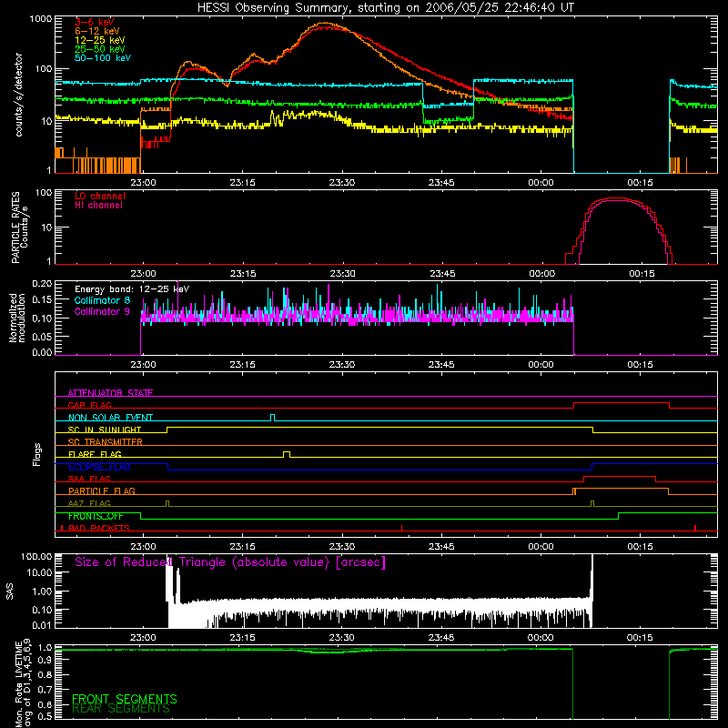Screen dimensions: 728x728
Task: Select the 50-100 keV legend label
Action: point(102,57)
